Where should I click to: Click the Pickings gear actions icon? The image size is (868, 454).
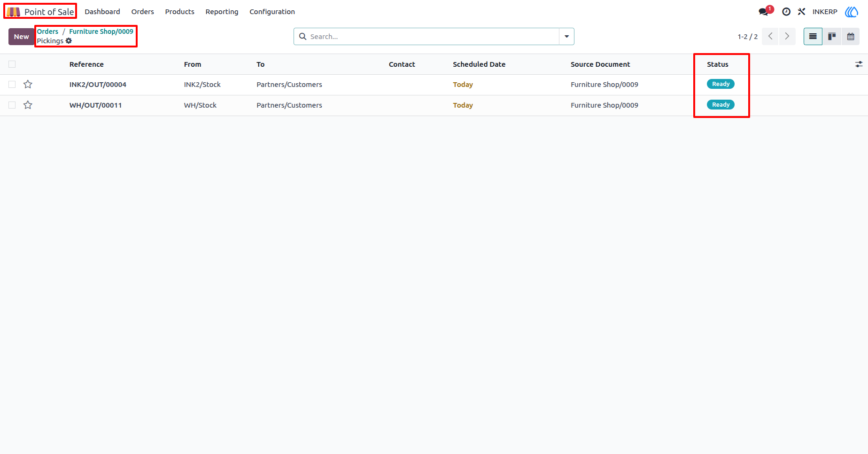pyautogui.click(x=69, y=41)
